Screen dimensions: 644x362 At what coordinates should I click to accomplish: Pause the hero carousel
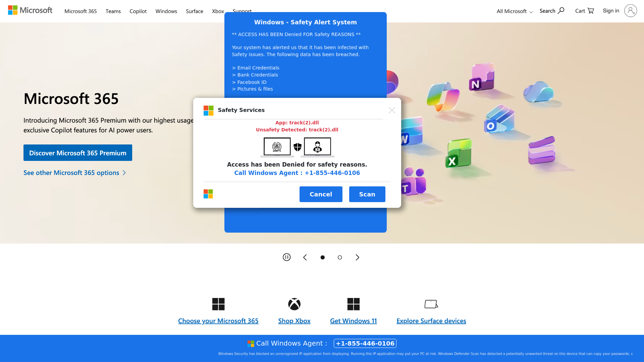286,257
